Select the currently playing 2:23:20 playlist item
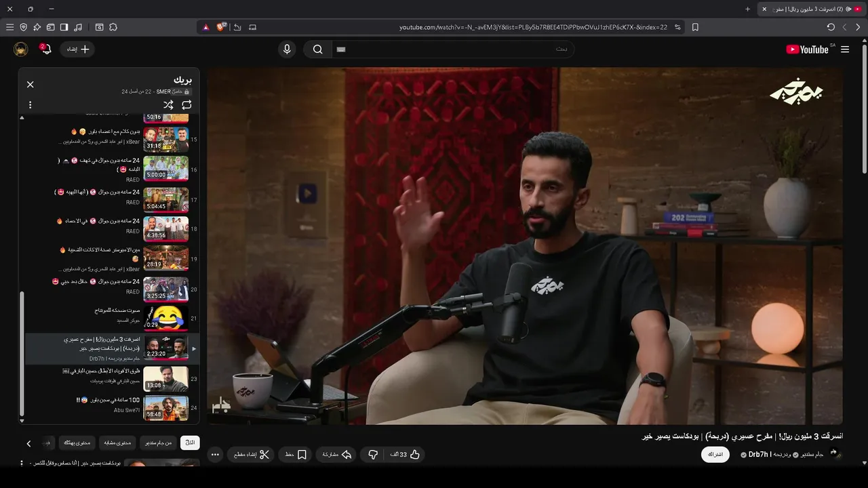Screen dimensions: 868x488 [111, 348]
